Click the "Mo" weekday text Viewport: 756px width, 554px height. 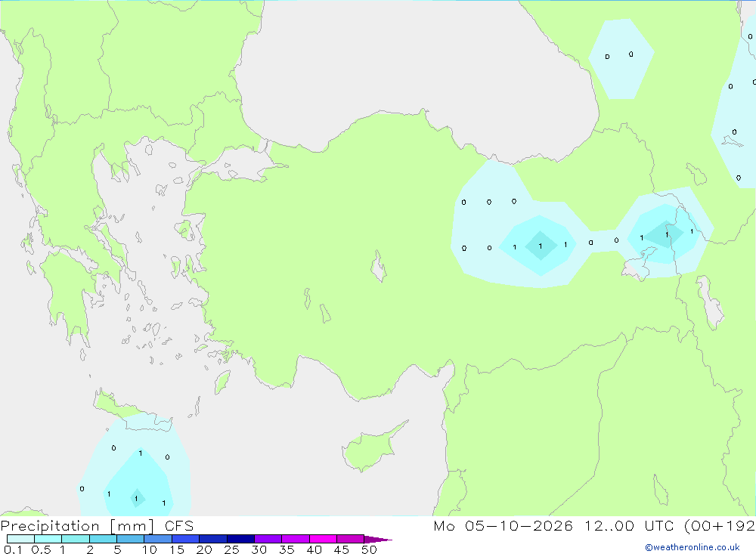[444, 525]
